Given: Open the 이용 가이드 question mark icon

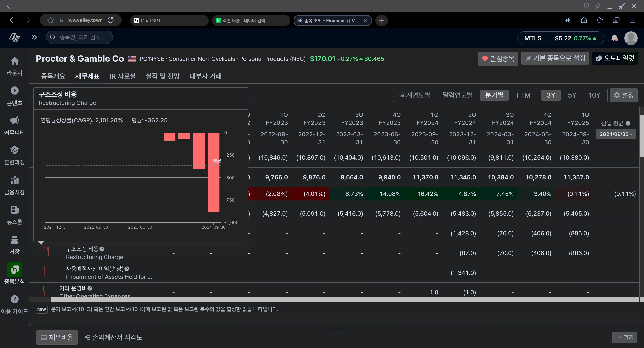Looking at the screenshot, I should 14,299.
